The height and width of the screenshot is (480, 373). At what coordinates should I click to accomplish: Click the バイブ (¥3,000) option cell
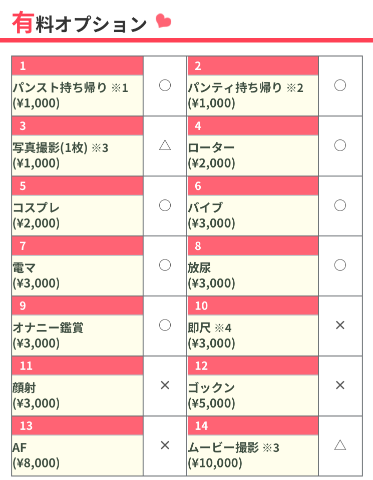[x=253, y=215]
